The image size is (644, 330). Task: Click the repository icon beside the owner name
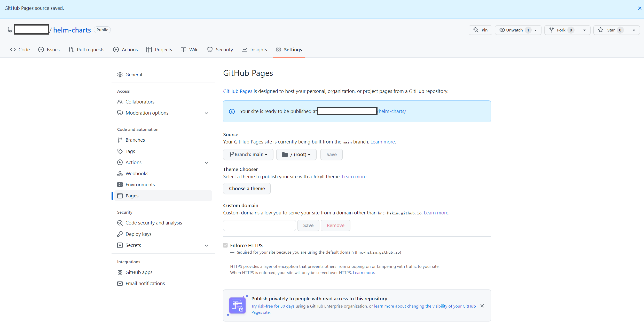click(x=10, y=30)
